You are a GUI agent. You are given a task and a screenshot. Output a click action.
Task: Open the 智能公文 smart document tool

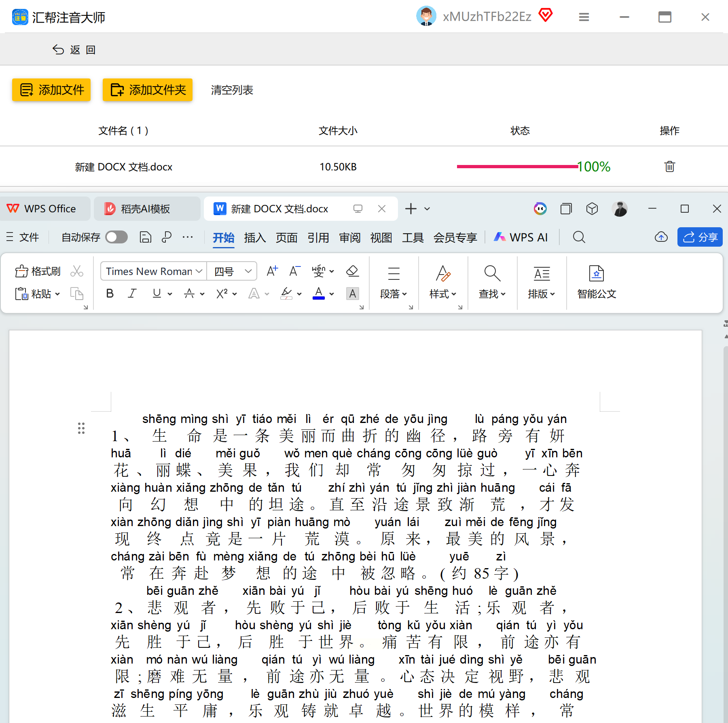point(596,281)
